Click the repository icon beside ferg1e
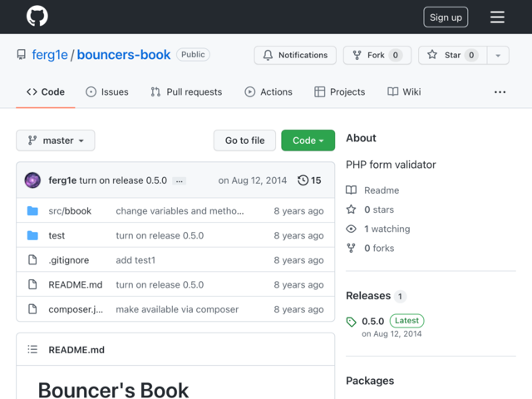 pyautogui.click(x=22, y=55)
